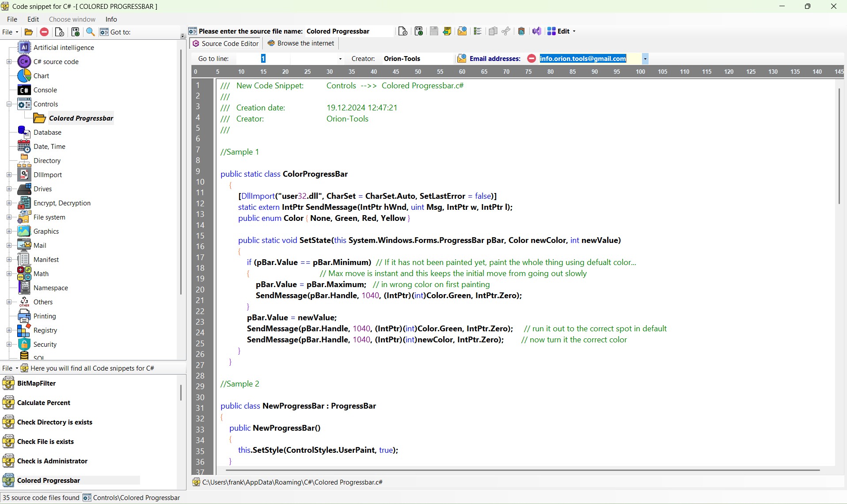Open the Go to line combo dropdown arrow
This screenshot has height=504, width=847.
pyautogui.click(x=340, y=58)
